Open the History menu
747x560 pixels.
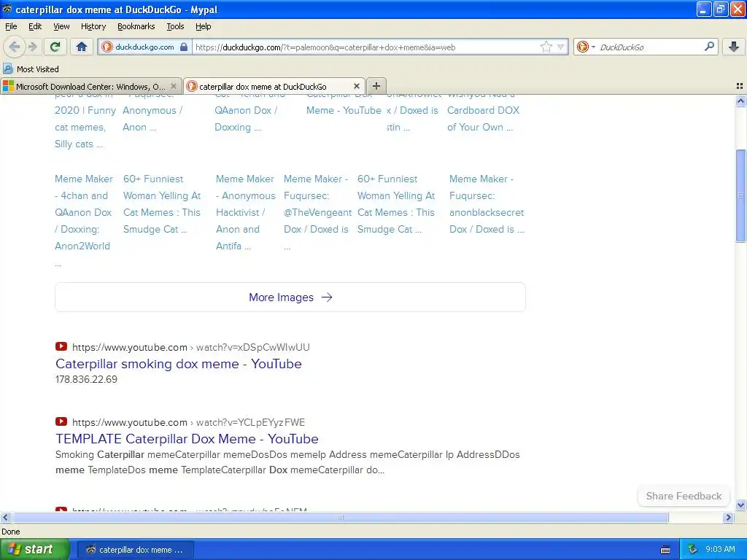(93, 26)
